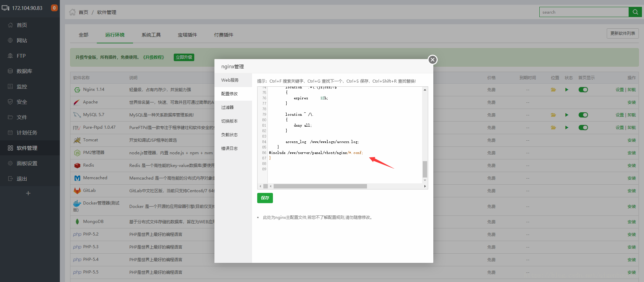
Task: Click the editor scroll-up arrow
Action: (x=425, y=90)
